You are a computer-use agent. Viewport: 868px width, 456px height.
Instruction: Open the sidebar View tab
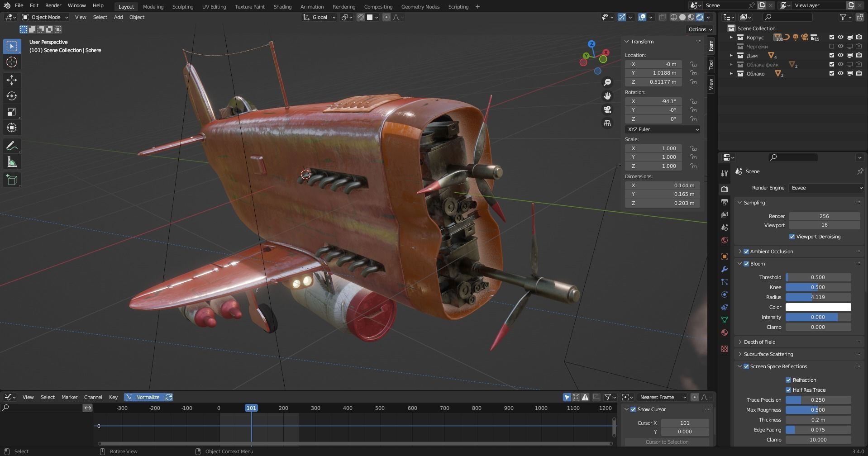[711, 84]
